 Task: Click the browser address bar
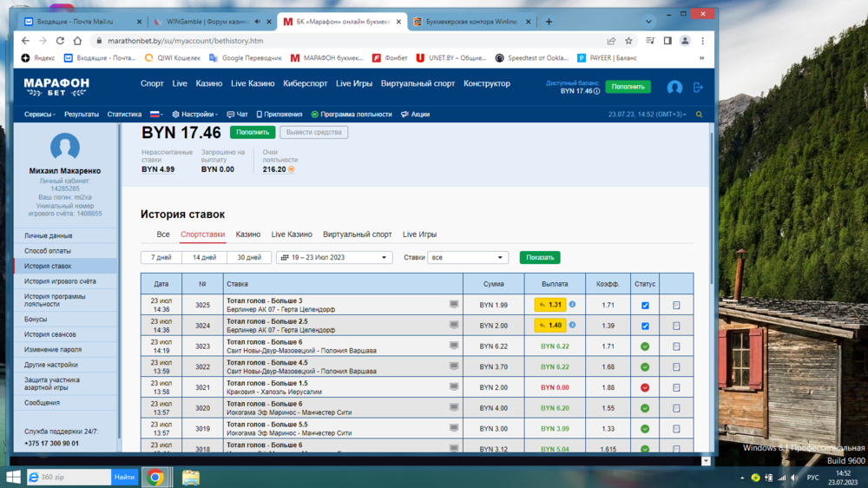pos(347,41)
